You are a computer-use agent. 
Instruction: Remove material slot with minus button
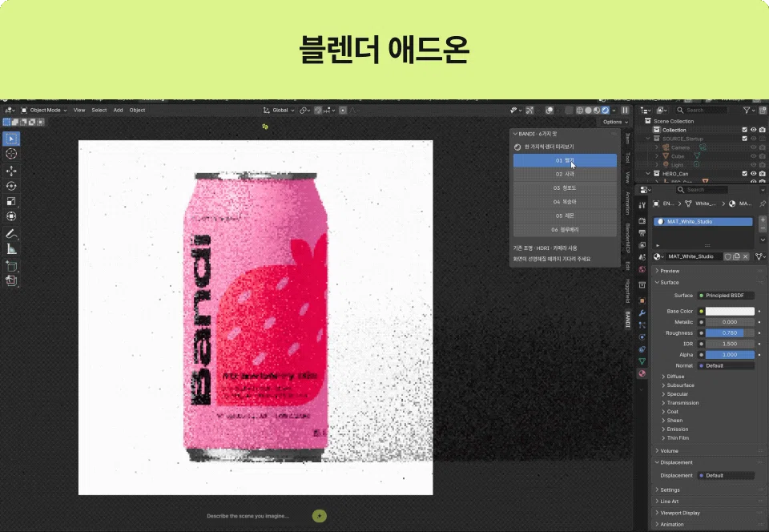pyautogui.click(x=763, y=228)
